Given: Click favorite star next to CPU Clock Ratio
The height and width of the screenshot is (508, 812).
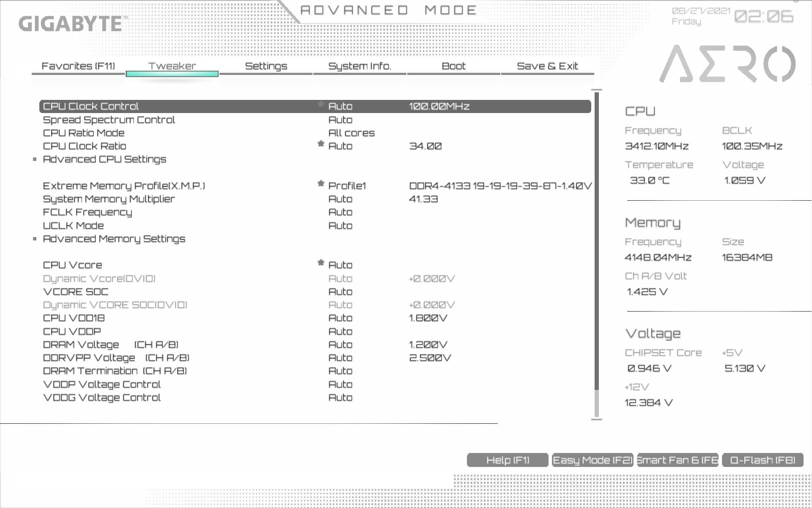Looking at the screenshot, I should pos(321,144).
